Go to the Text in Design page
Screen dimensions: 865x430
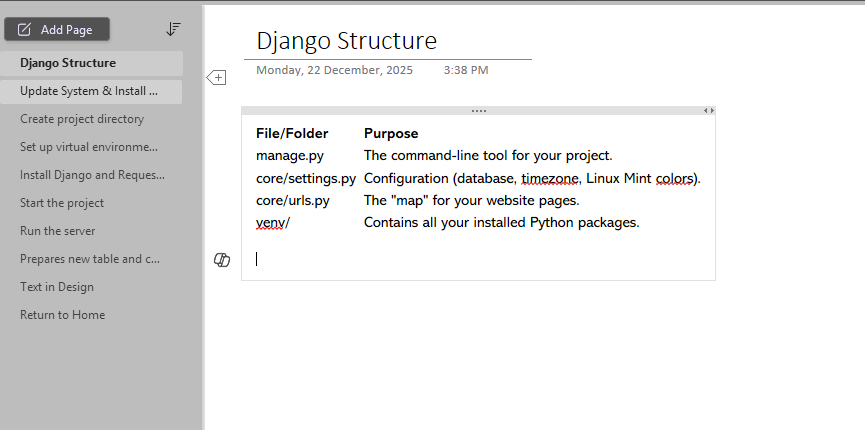pyautogui.click(x=57, y=287)
